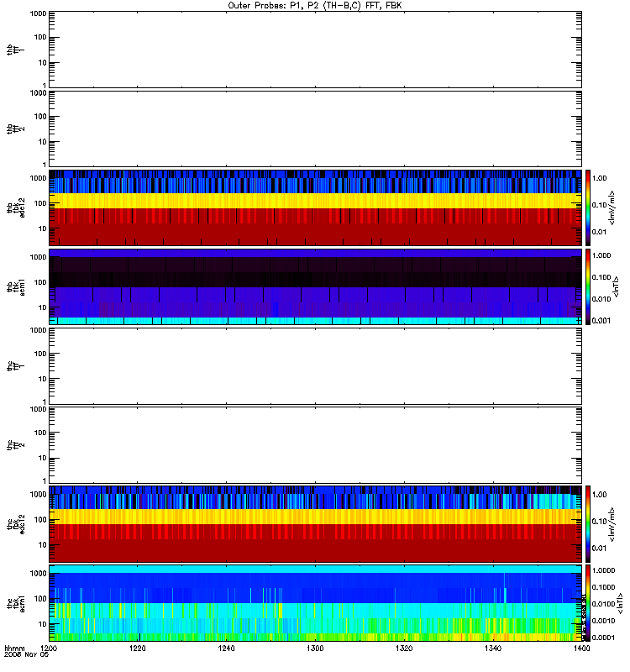Click the '<|mV/m|>' unit label beside thb edc12 color bar
Screen dimensions: 630x672
tap(612, 207)
